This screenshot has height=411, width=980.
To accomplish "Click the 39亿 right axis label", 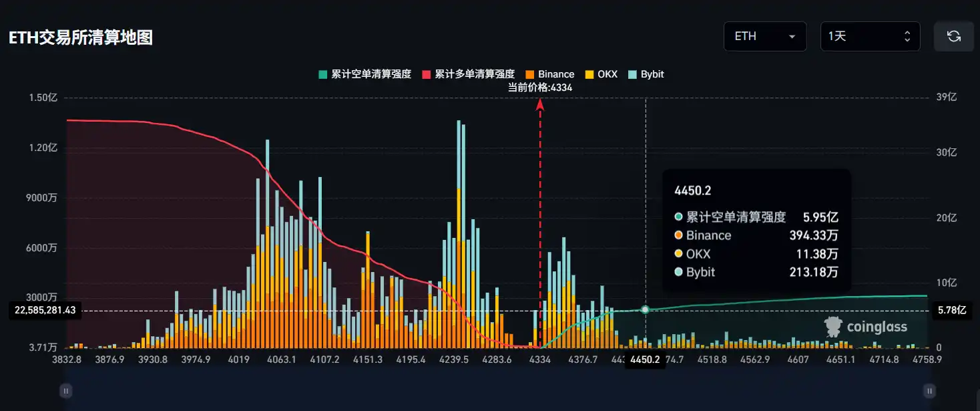I will click(x=948, y=98).
